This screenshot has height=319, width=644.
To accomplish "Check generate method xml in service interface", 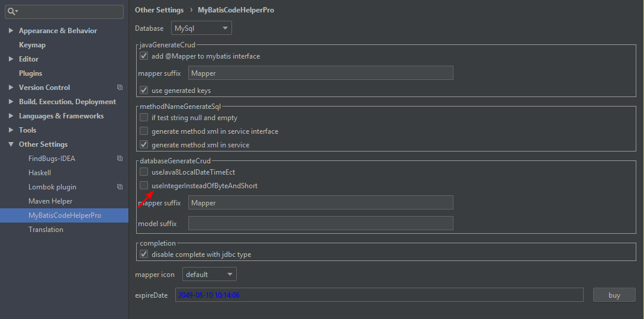I will tap(144, 131).
